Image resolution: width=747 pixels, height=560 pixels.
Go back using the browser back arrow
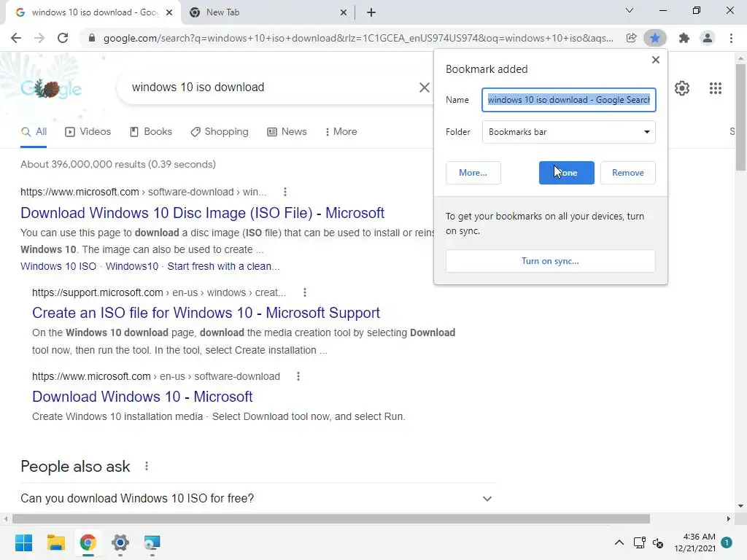[16, 38]
